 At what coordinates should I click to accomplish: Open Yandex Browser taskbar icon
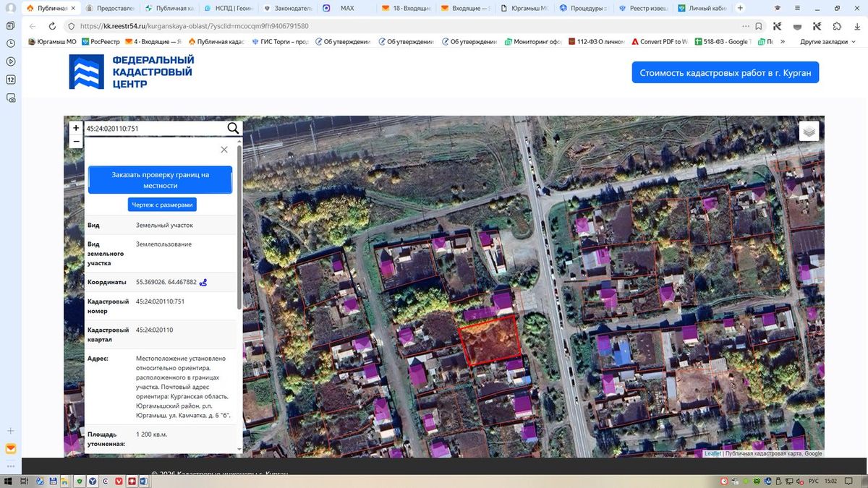click(93, 481)
